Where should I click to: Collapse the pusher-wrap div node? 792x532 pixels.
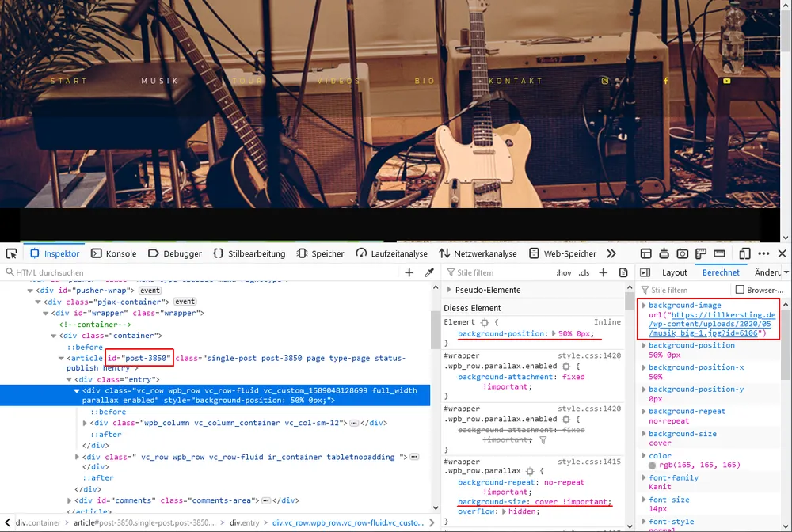pos(30,291)
